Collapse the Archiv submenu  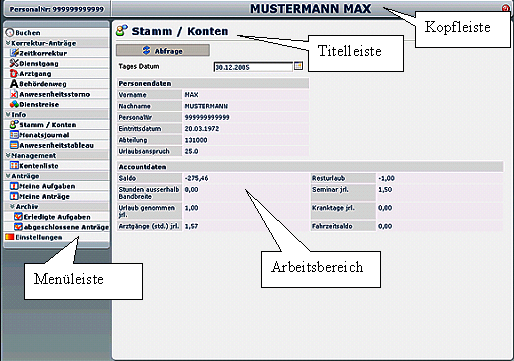click(13, 206)
